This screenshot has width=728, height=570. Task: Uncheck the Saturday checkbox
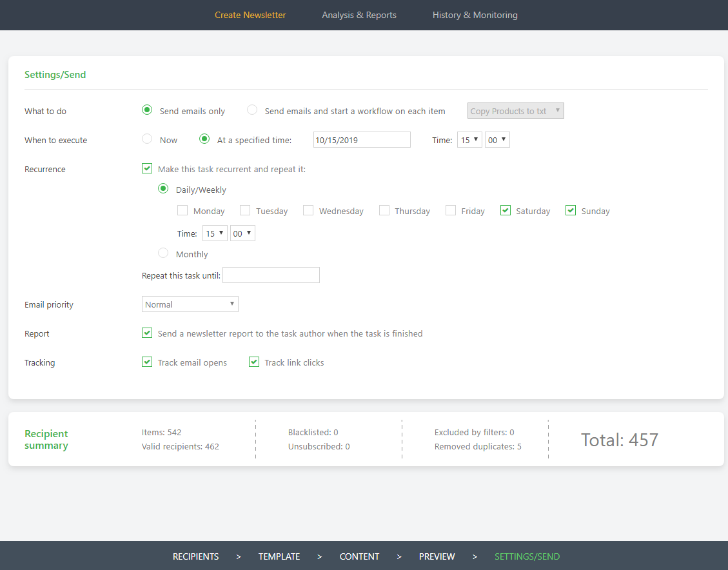506,211
